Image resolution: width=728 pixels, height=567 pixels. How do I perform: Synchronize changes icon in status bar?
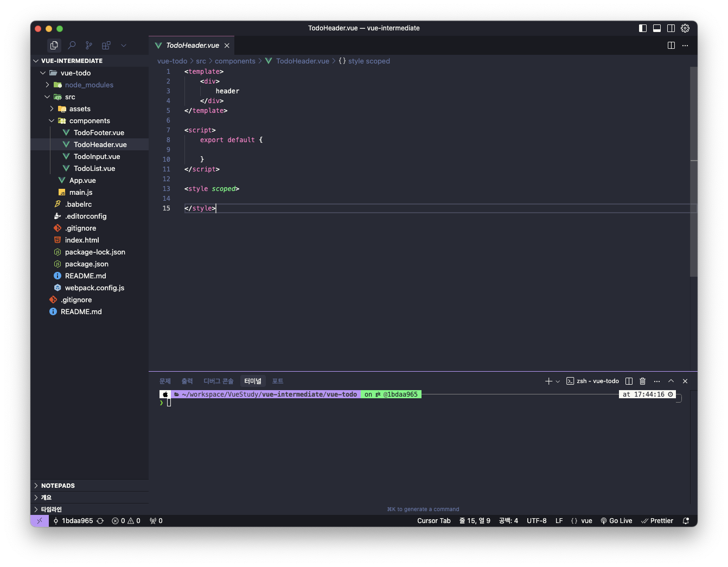click(100, 521)
